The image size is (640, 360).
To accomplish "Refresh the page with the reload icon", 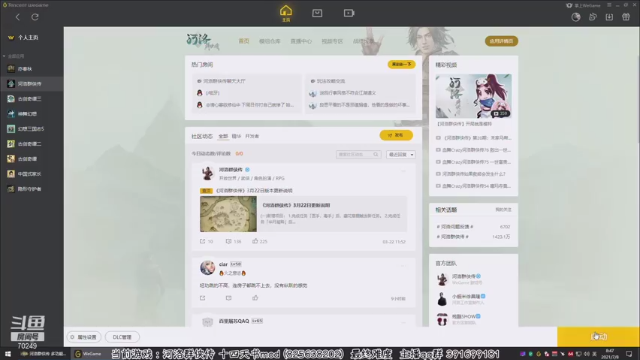I will click(x=35, y=17).
